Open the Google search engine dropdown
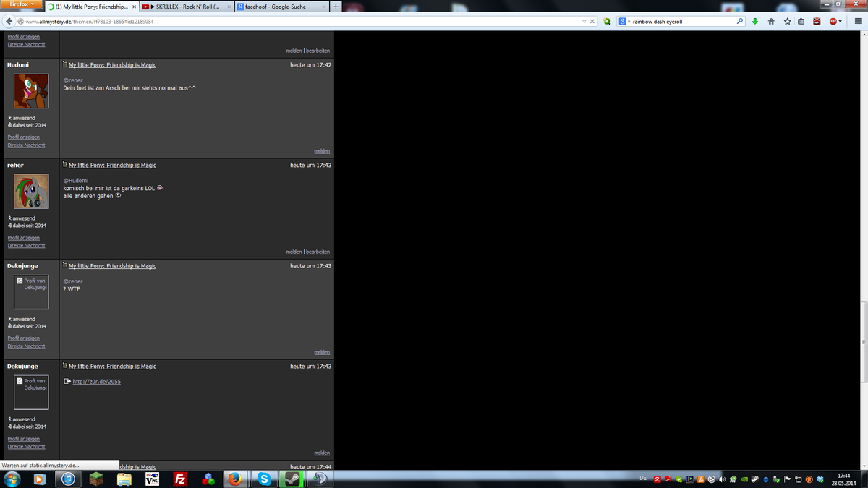 point(624,22)
